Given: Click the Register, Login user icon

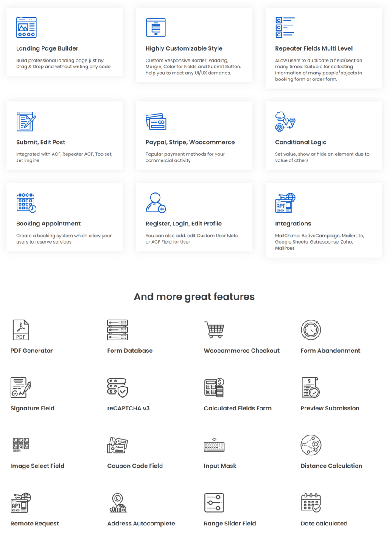Looking at the screenshot, I should [156, 202].
